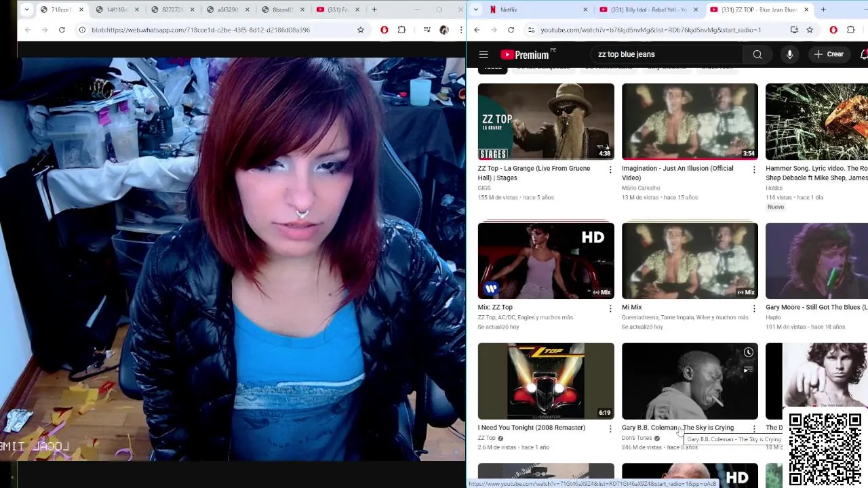868x488 pixels.
Task: Open red Opera-style extension in WhatsApp window
Action: [x=384, y=30]
